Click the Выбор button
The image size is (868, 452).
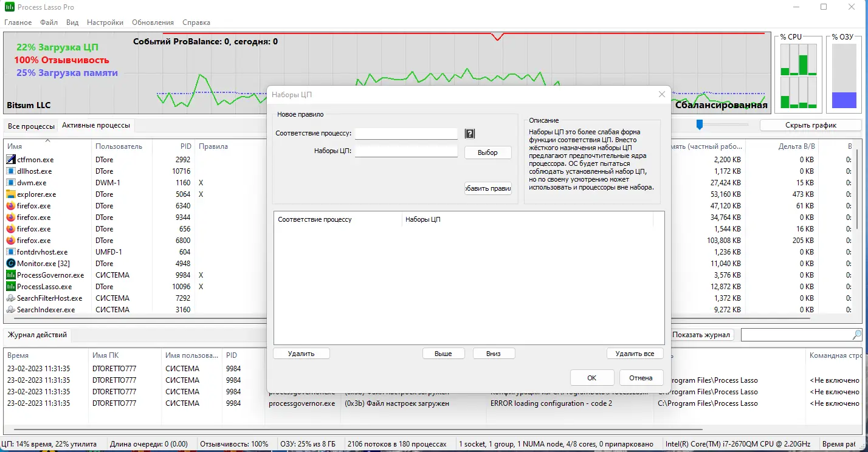(x=487, y=152)
